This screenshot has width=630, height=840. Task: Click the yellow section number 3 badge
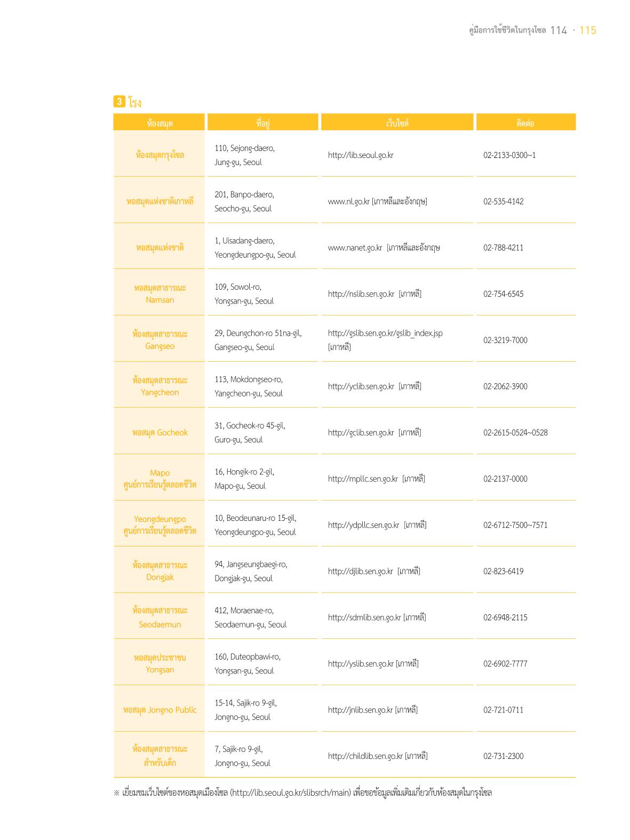click(x=119, y=101)
